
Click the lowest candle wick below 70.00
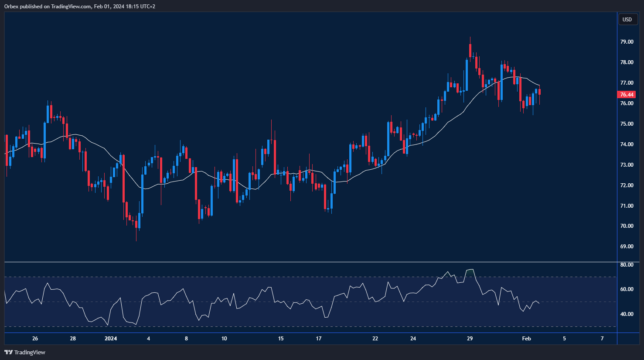click(x=136, y=236)
